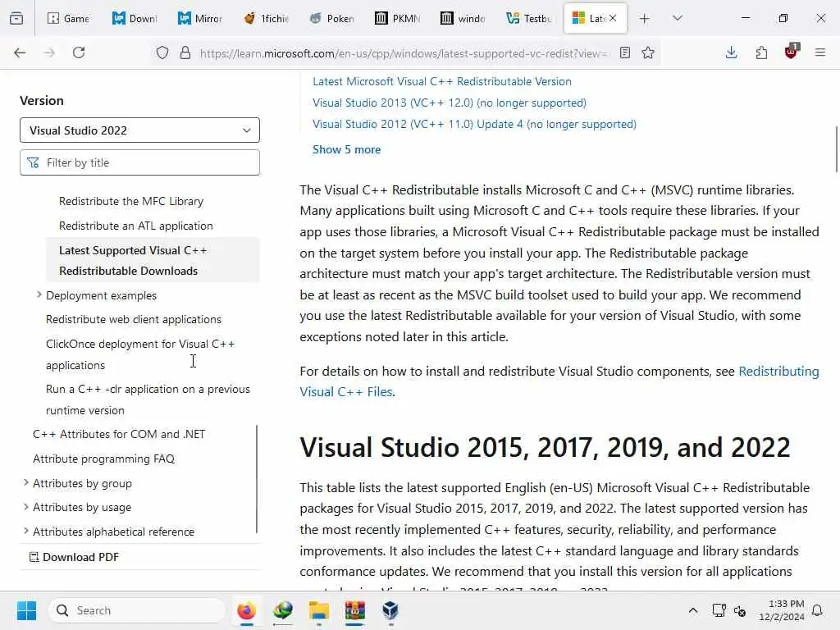Open Redistribute the MFC Library
The height and width of the screenshot is (630, 840).
coord(131,202)
